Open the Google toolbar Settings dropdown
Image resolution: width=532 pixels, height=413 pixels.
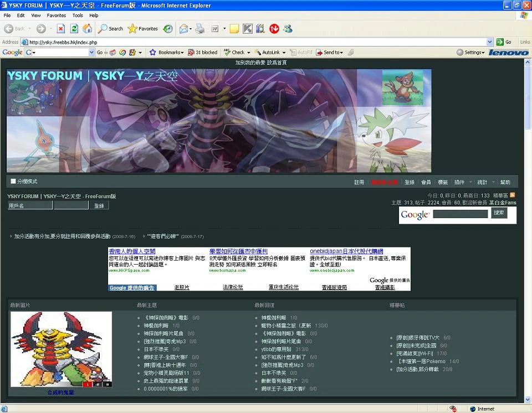click(470, 52)
